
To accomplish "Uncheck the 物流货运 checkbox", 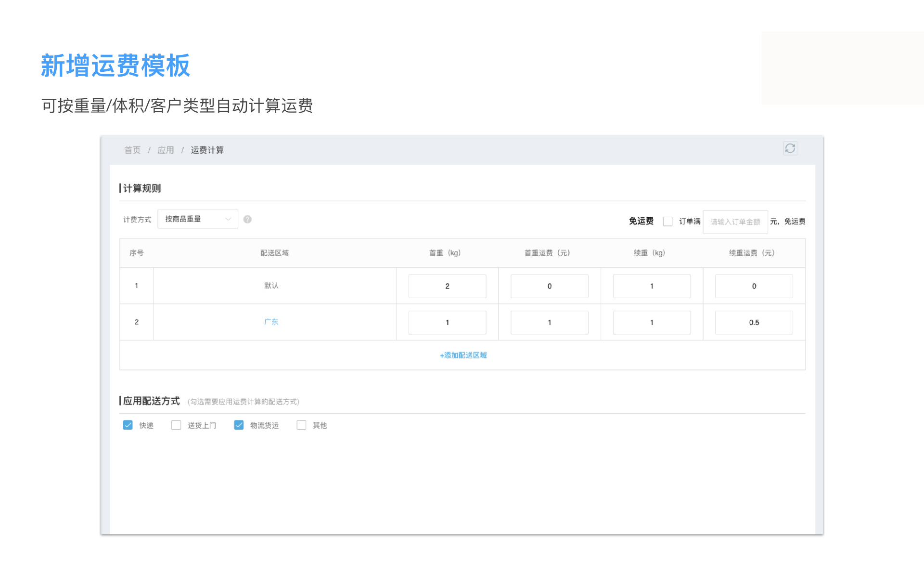I will 239,425.
